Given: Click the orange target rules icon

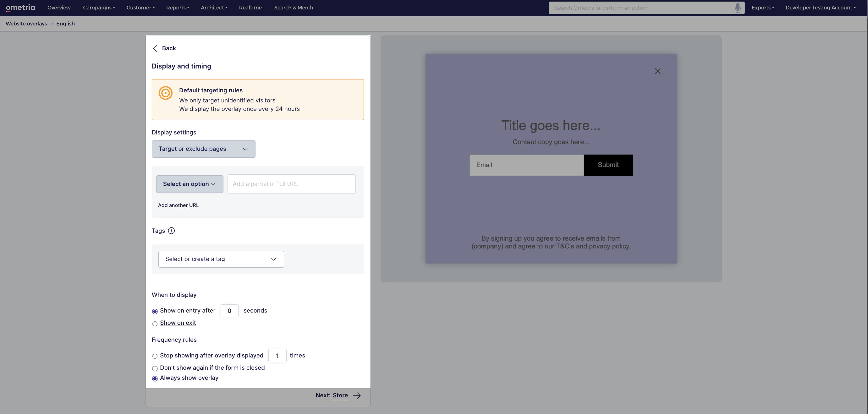Looking at the screenshot, I should tap(165, 93).
